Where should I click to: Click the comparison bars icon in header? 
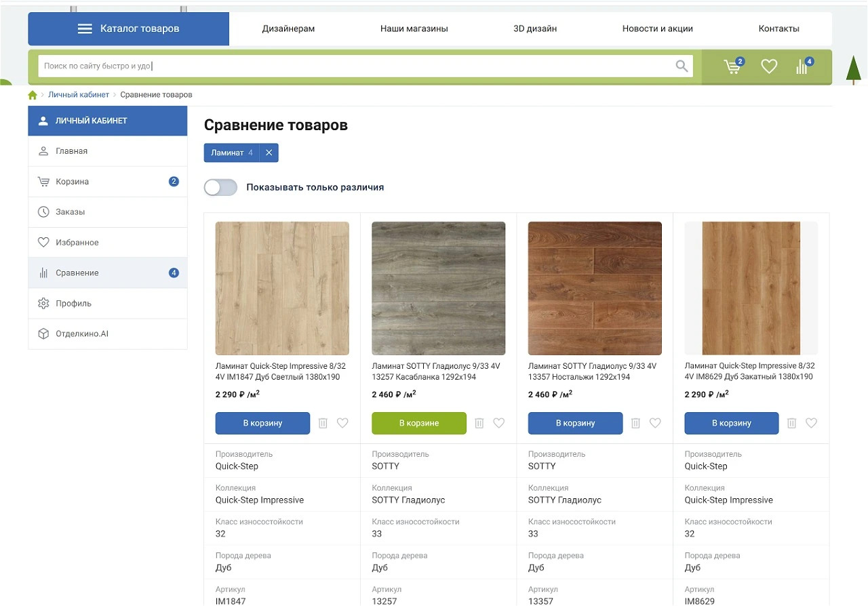click(803, 66)
